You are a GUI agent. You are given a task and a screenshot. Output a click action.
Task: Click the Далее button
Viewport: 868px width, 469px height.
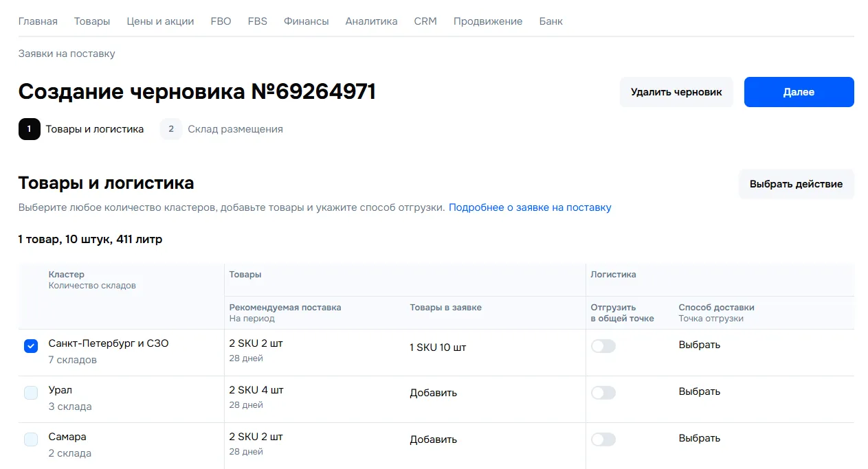(799, 92)
